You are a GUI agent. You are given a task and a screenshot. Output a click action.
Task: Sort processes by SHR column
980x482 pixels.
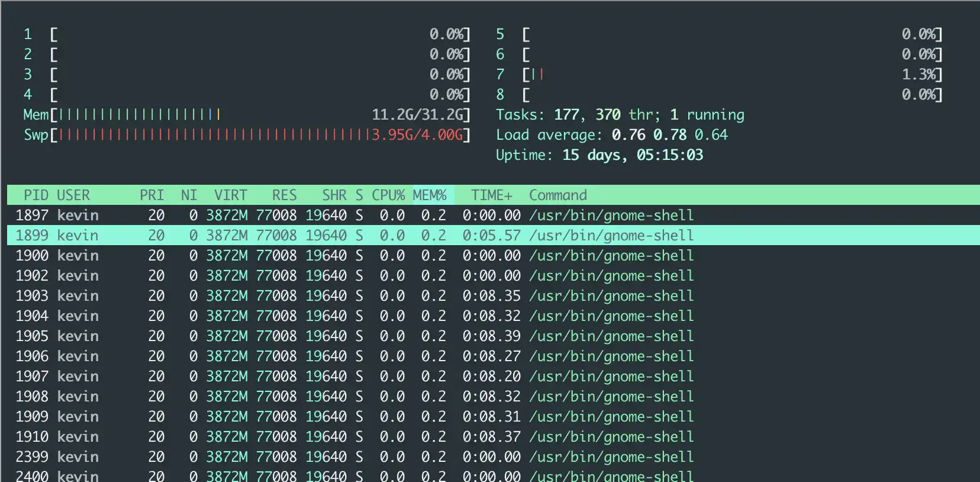click(x=334, y=195)
